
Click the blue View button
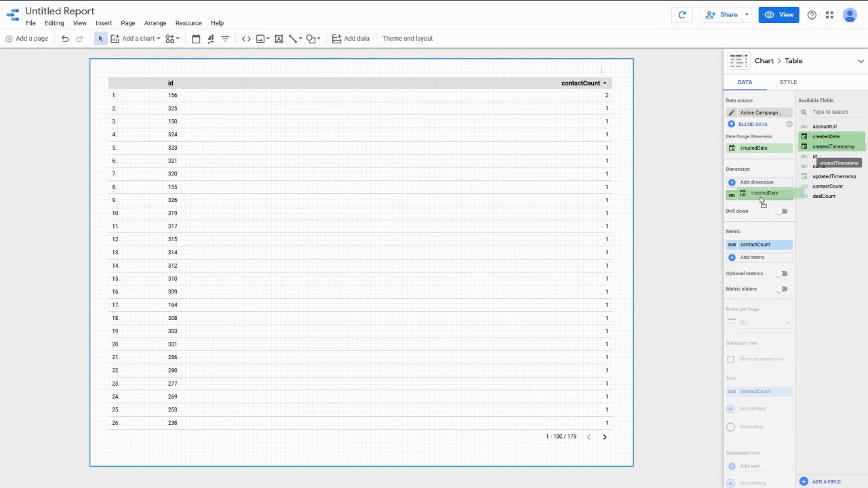click(778, 15)
